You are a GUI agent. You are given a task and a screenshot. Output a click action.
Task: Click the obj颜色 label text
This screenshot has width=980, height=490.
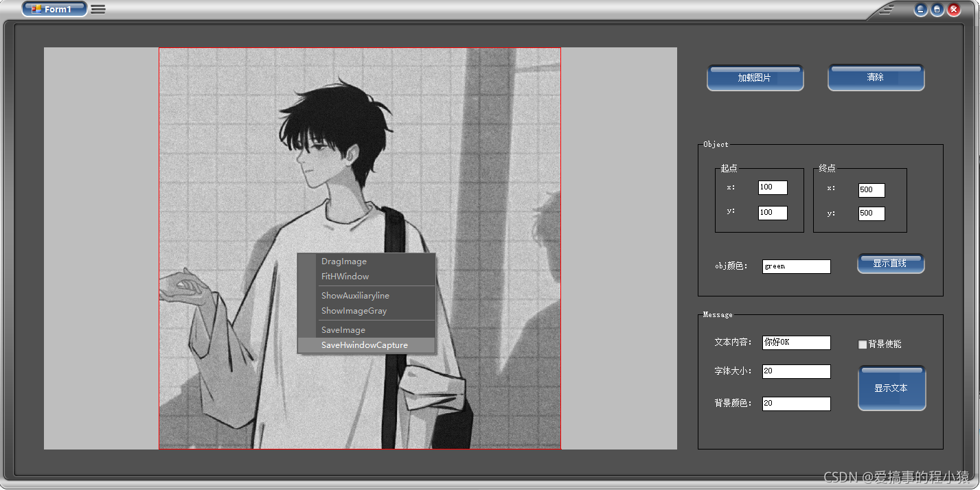(731, 266)
